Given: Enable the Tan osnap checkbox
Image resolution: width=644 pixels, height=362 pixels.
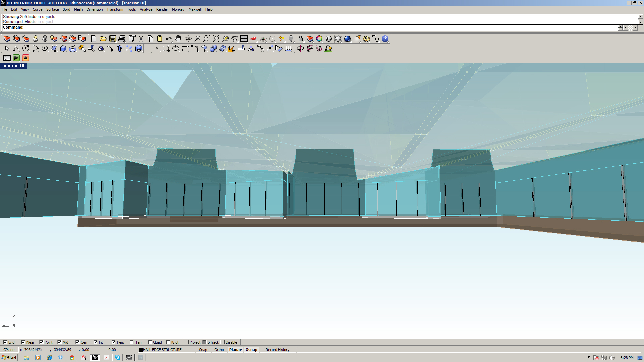Looking at the screenshot, I should pos(132,342).
